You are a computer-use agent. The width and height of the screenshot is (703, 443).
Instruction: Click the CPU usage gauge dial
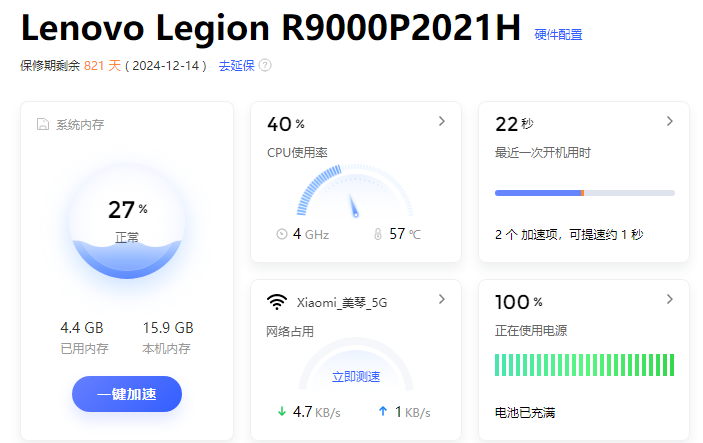pyautogui.click(x=354, y=192)
